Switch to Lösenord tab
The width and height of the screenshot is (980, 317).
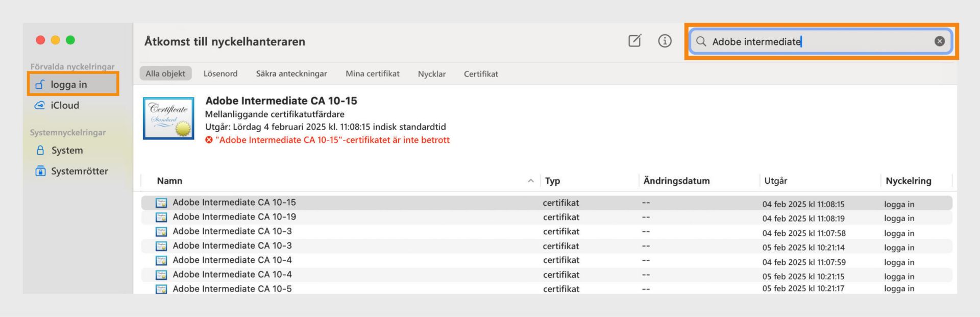[x=220, y=74]
